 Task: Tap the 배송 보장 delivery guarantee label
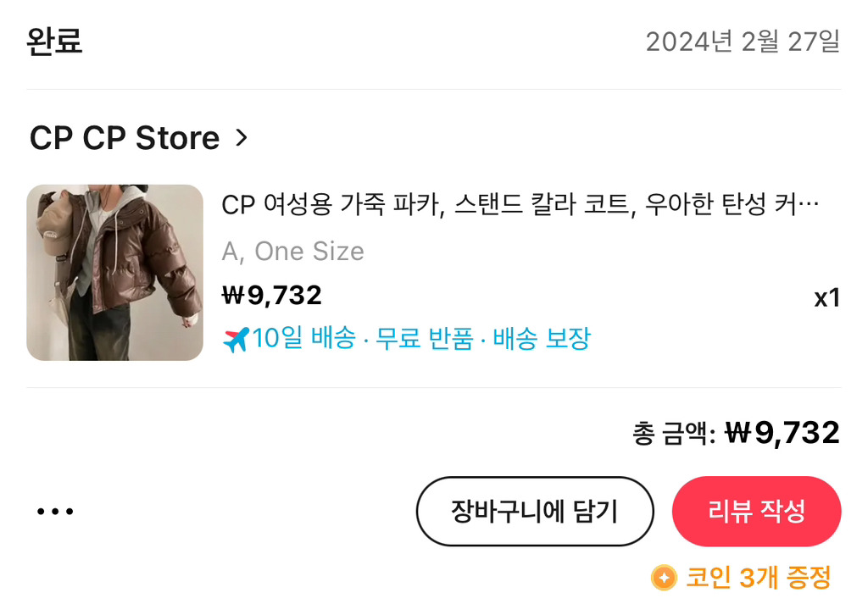pos(542,338)
